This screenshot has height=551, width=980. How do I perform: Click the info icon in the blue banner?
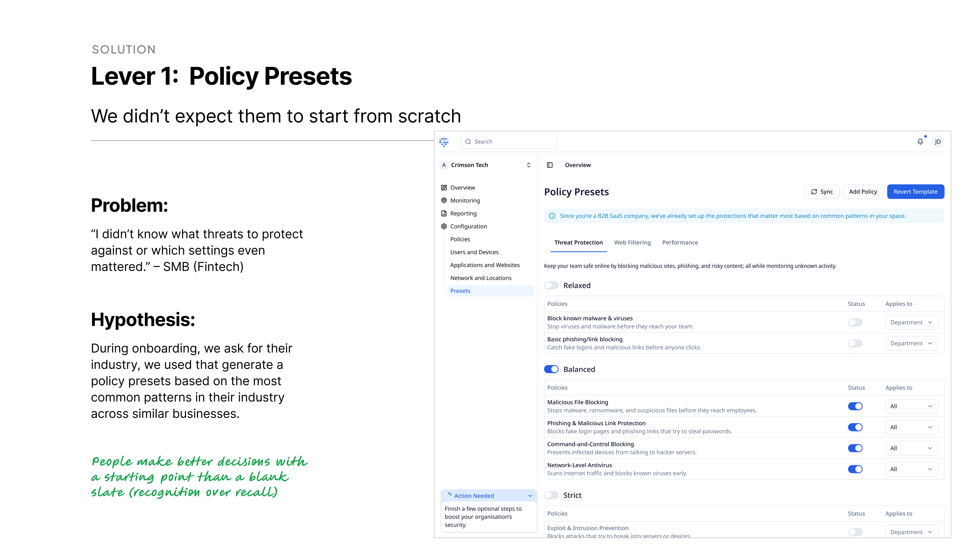[552, 216]
